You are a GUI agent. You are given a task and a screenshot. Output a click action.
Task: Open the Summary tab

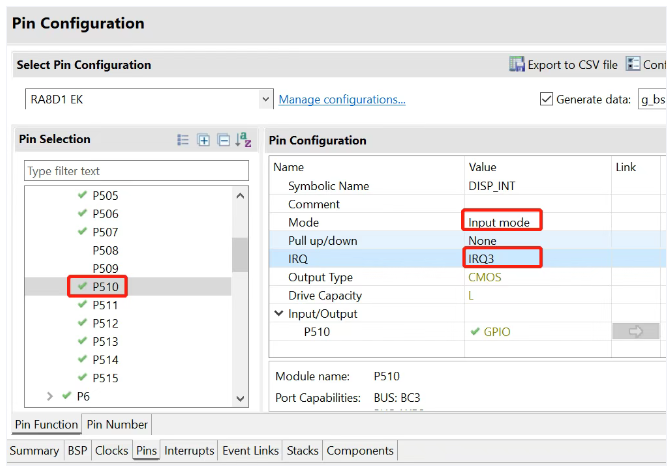coord(34,450)
